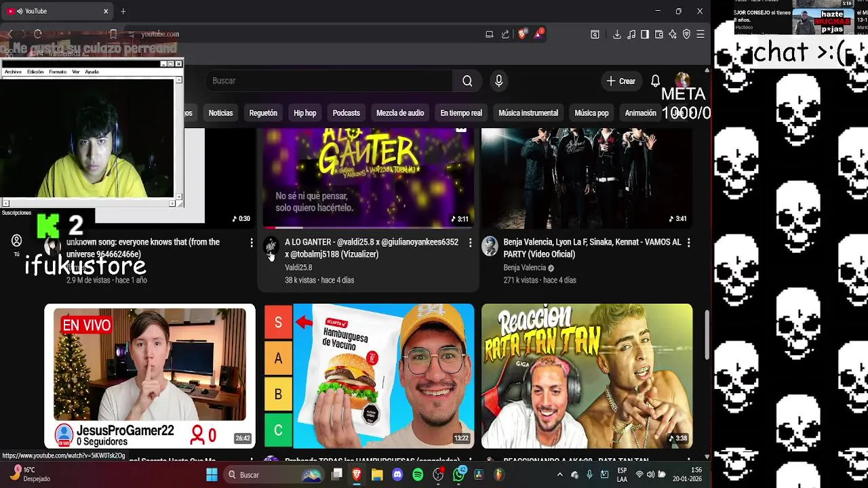Open Archivo menu in webcam window
This screenshot has height=488, width=868.
pyautogui.click(x=13, y=72)
